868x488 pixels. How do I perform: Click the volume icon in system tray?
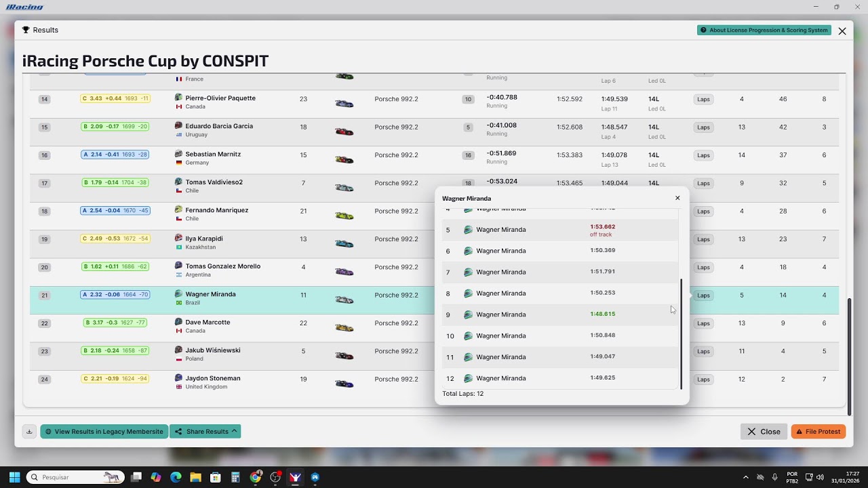point(821,477)
